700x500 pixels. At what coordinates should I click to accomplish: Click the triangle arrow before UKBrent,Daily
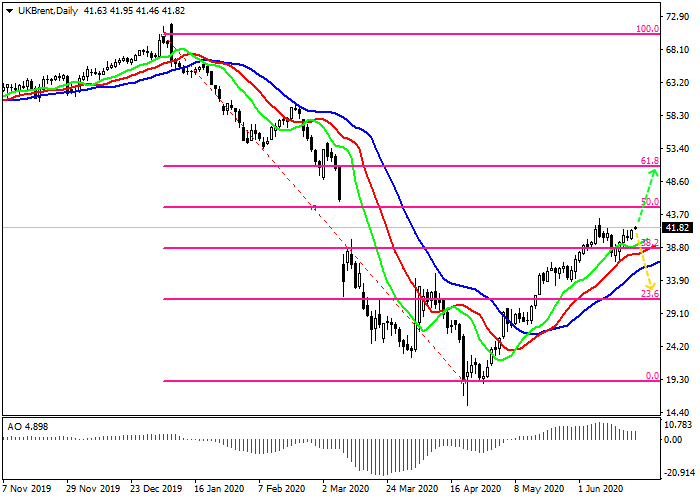[9, 9]
